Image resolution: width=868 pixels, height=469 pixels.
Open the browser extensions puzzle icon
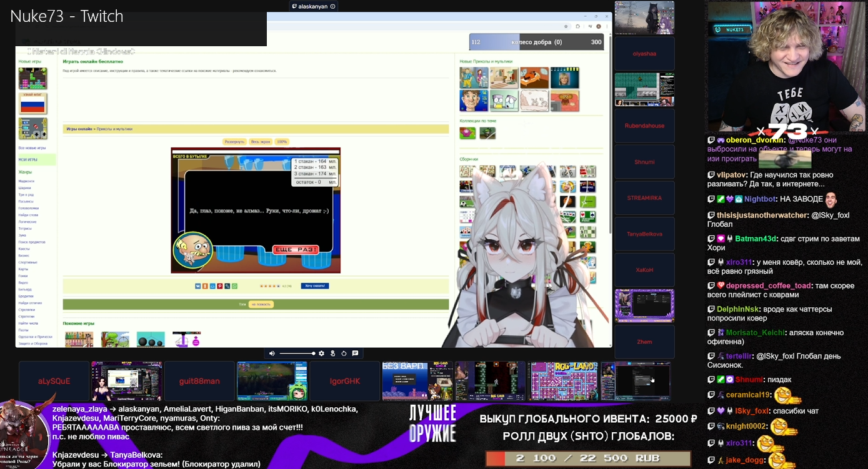pyautogui.click(x=577, y=26)
